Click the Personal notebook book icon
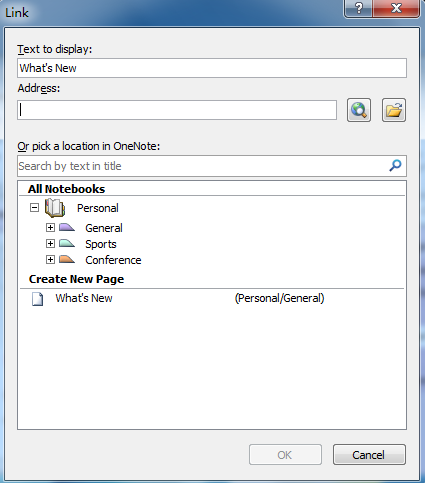Viewport: 425px width, 483px height. [55, 208]
